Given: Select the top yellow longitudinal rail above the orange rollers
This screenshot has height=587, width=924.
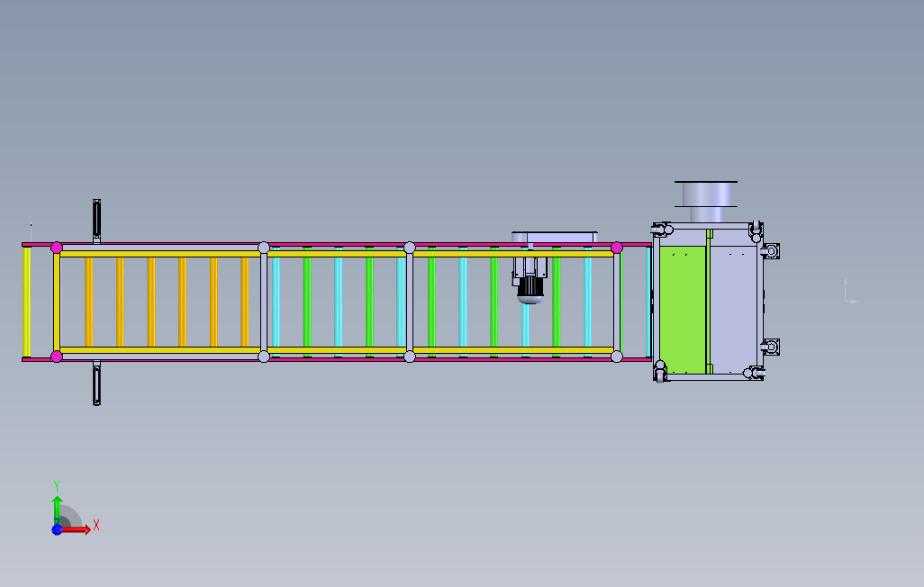Looking at the screenshot, I should pyautogui.click(x=159, y=254).
